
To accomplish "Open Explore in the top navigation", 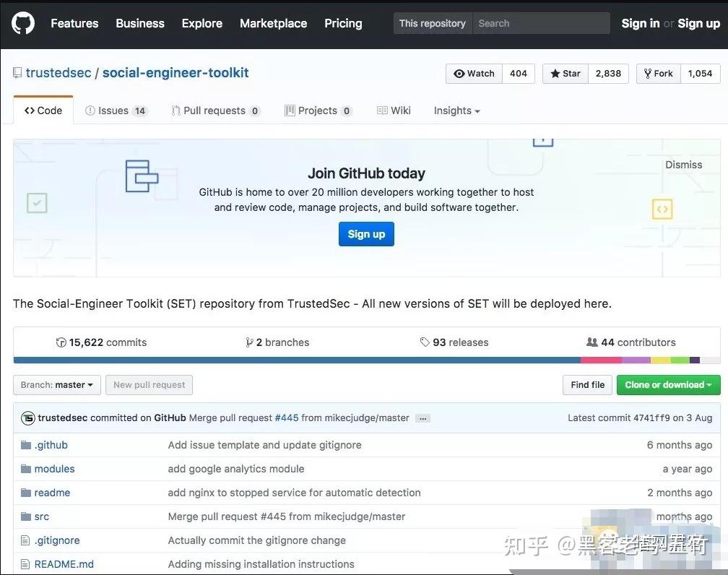I will [x=202, y=23].
